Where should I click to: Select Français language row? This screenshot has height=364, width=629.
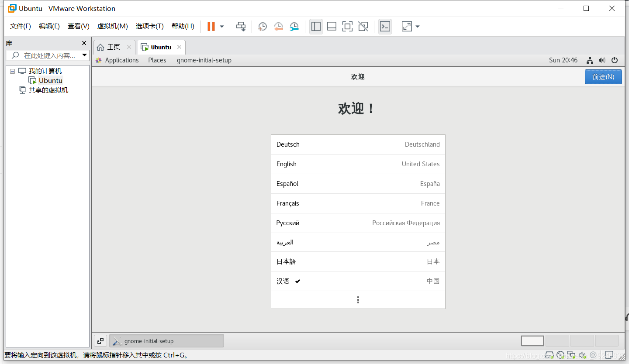pyautogui.click(x=358, y=203)
